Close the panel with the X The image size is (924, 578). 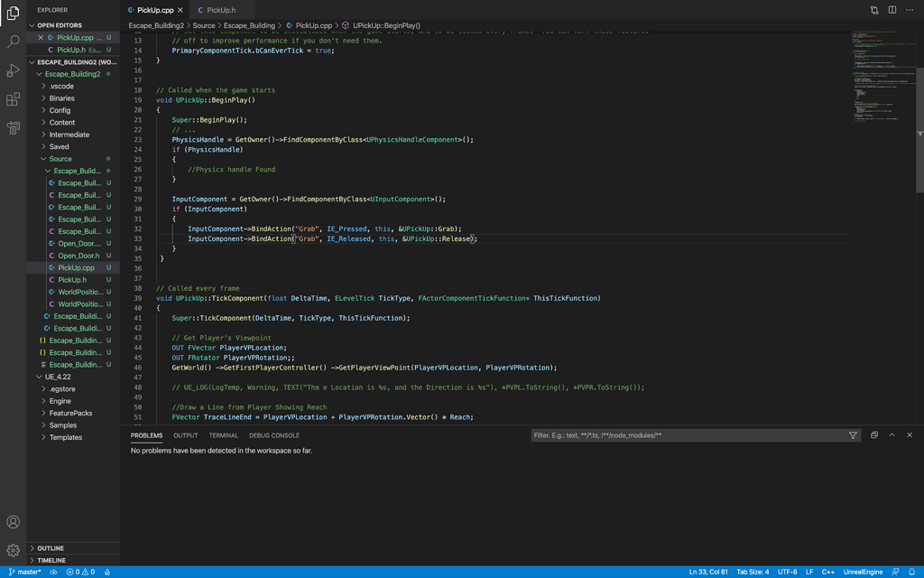pyautogui.click(x=909, y=434)
